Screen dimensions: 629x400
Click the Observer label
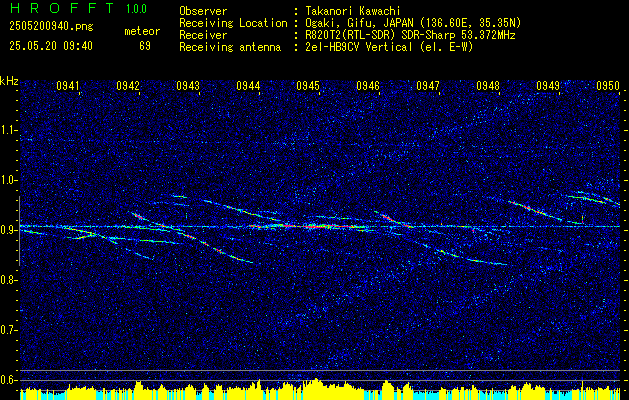[x=203, y=11]
